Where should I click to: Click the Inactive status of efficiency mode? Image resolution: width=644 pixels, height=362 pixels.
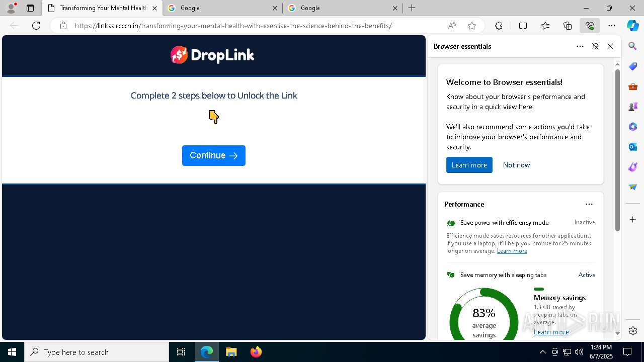point(585,222)
